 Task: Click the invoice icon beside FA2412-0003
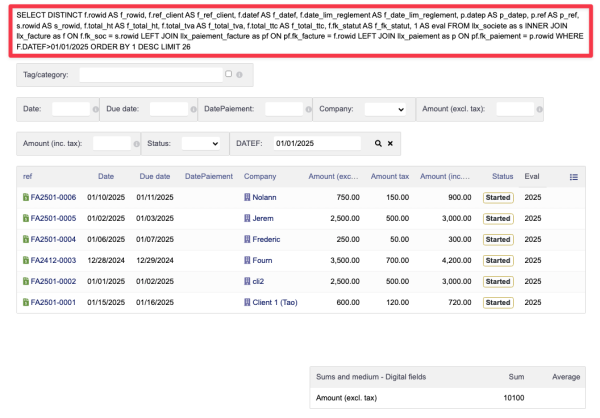pos(26,261)
